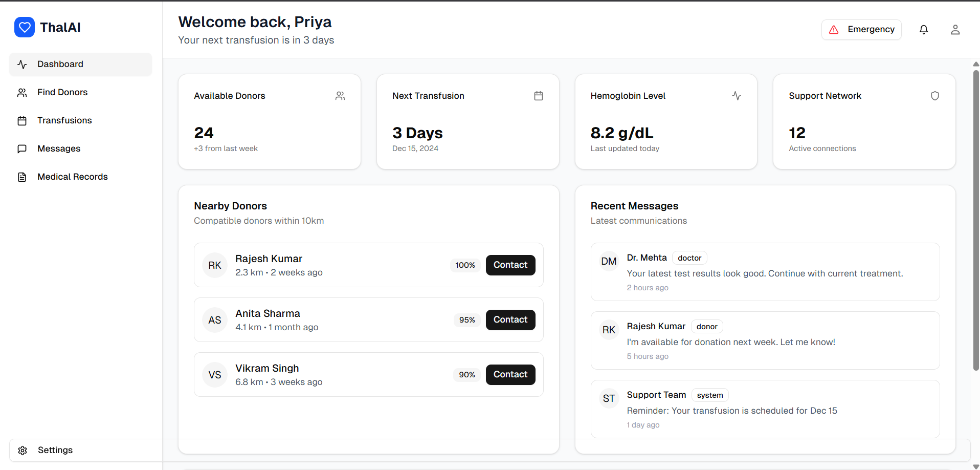Screen dimensions: 980x470
Task: Contact donor Vikram Singh
Action: [510, 375]
